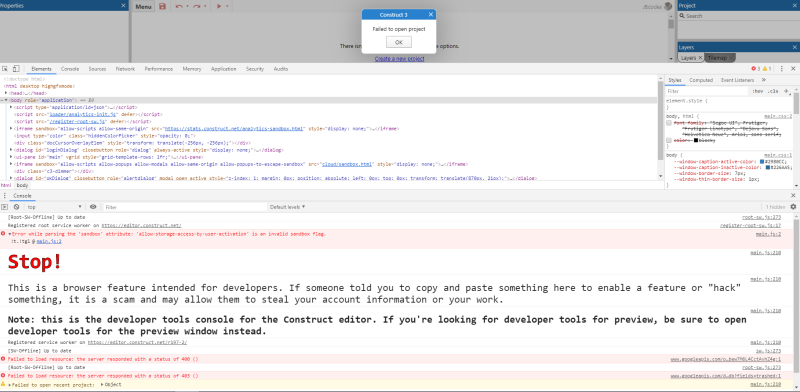This screenshot has width=800, height=392.
Task: Open the Application tab
Action: (223, 69)
